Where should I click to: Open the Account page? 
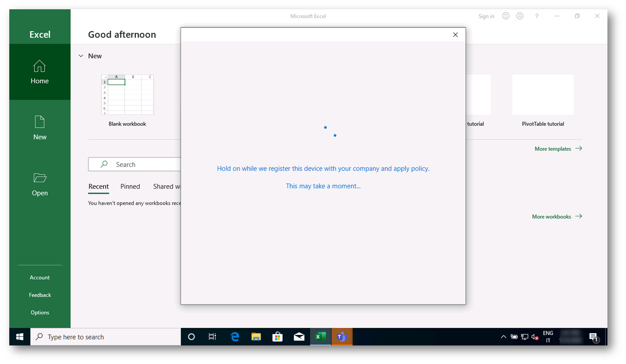tap(40, 277)
